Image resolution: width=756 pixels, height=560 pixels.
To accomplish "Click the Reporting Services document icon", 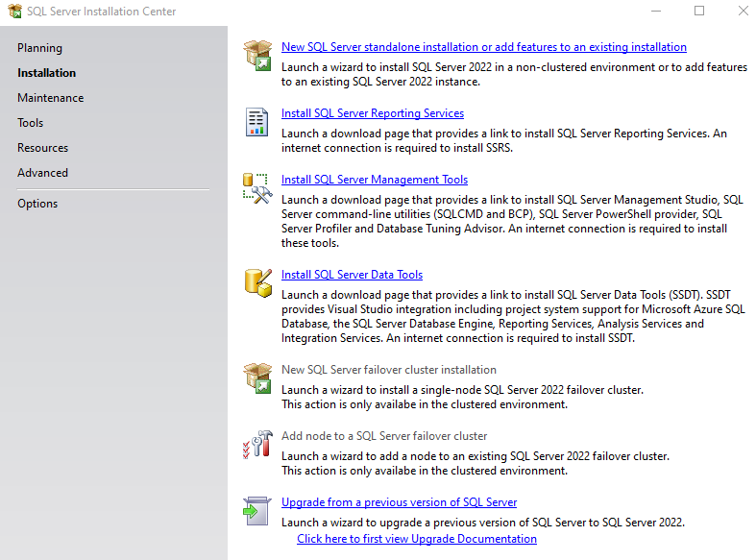I will pyautogui.click(x=257, y=122).
